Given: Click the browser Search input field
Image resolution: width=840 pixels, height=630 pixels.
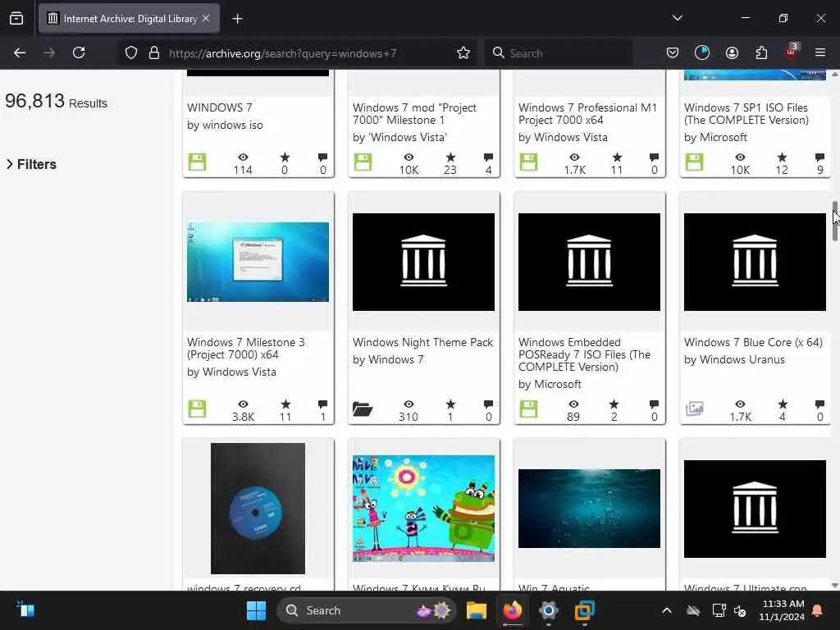Looking at the screenshot, I should (x=558, y=53).
